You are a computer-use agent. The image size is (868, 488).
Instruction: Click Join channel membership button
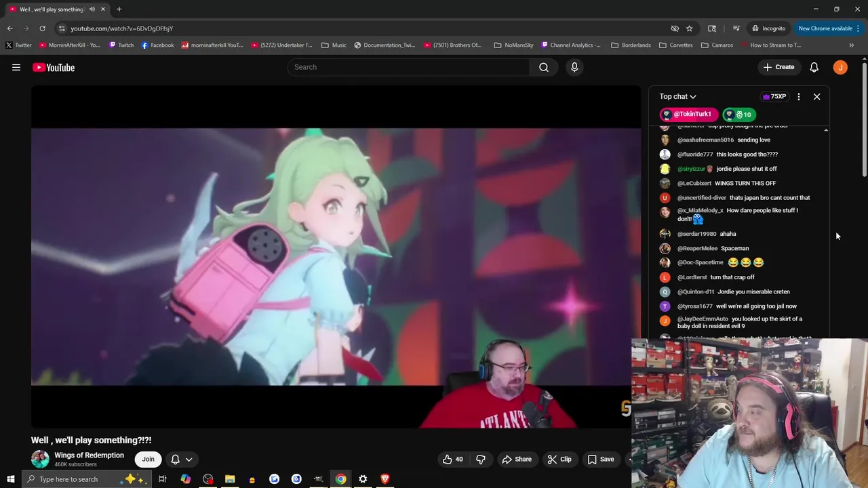tap(148, 459)
